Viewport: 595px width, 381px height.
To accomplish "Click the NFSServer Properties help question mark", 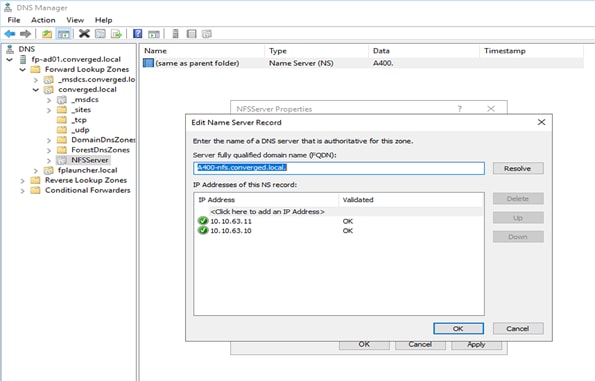I will pyautogui.click(x=460, y=109).
